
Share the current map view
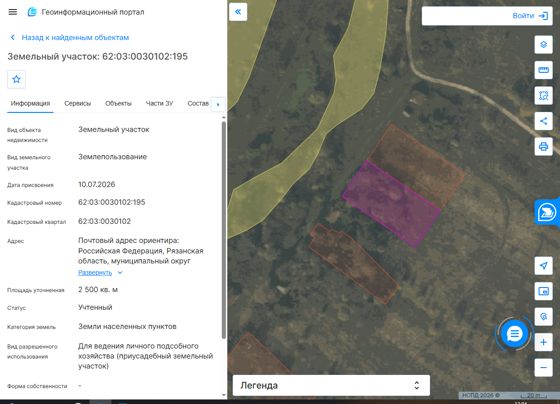(x=543, y=121)
